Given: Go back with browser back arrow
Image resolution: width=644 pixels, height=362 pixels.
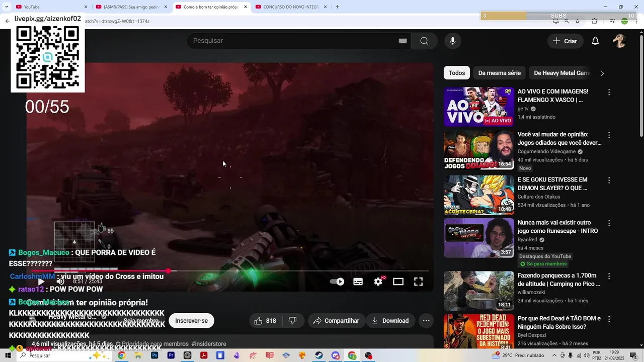Looking at the screenshot, I should click(7, 21).
